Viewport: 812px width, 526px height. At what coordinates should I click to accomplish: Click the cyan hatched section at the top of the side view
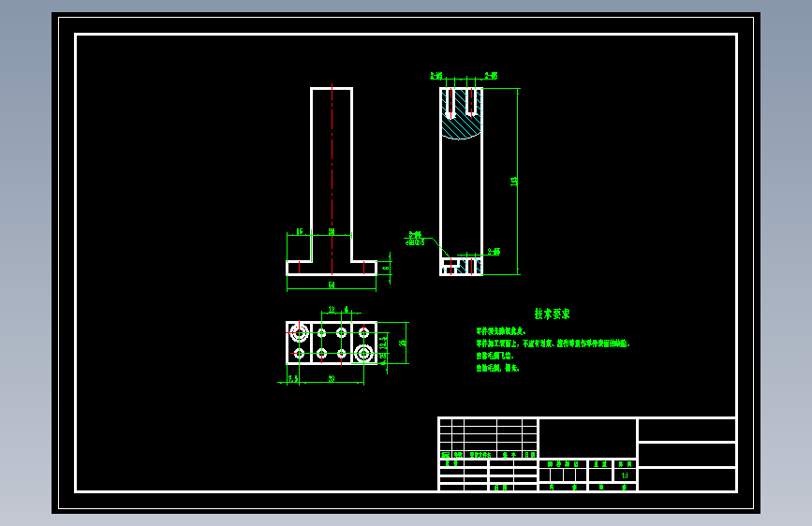click(461, 122)
